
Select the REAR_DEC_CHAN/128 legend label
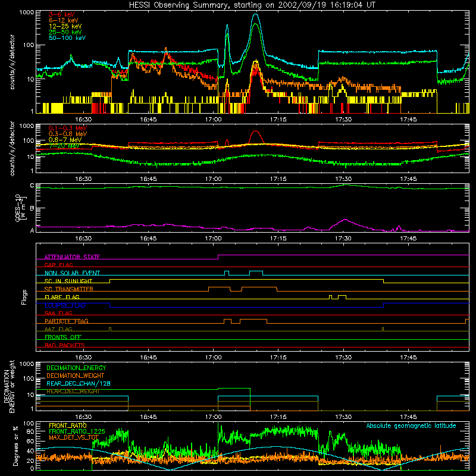pyautogui.click(x=79, y=383)
